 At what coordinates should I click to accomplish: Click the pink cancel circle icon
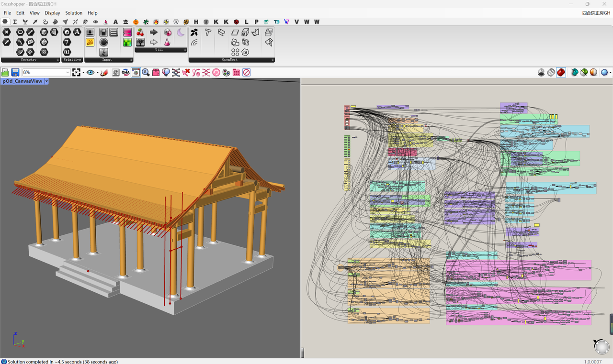[247, 72]
